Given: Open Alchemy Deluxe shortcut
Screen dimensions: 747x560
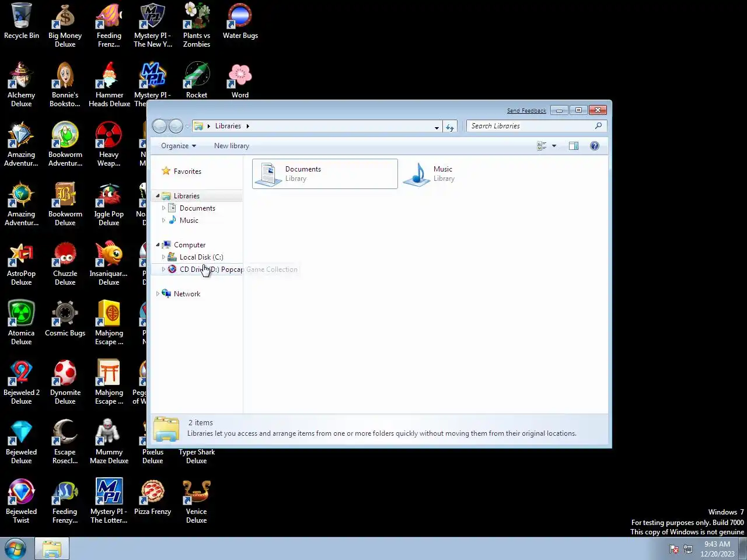Looking at the screenshot, I should click(x=22, y=85).
